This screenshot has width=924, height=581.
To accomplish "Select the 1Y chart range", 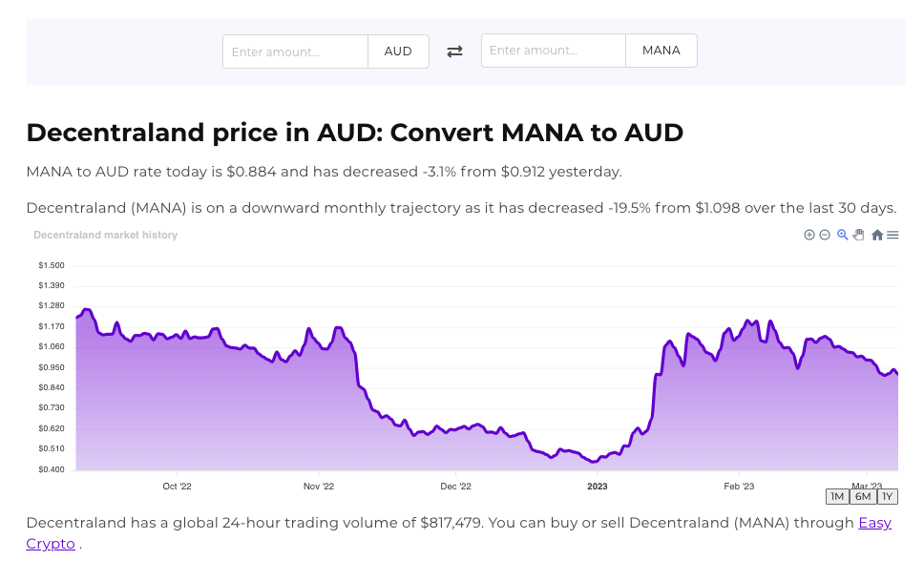I will (888, 496).
